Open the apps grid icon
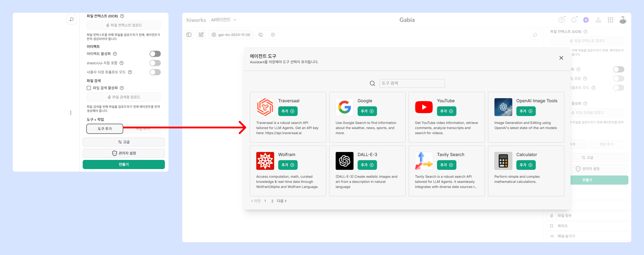The image size is (644, 255). pos(610,20)
